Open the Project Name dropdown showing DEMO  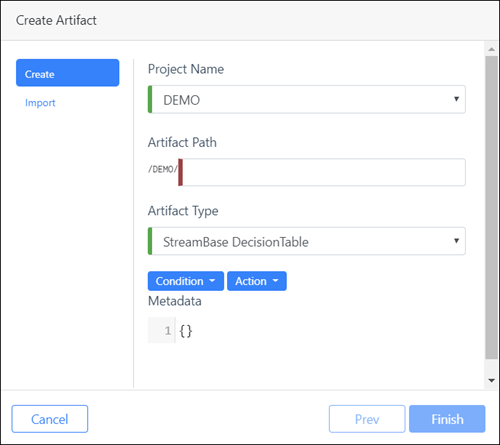307,99
